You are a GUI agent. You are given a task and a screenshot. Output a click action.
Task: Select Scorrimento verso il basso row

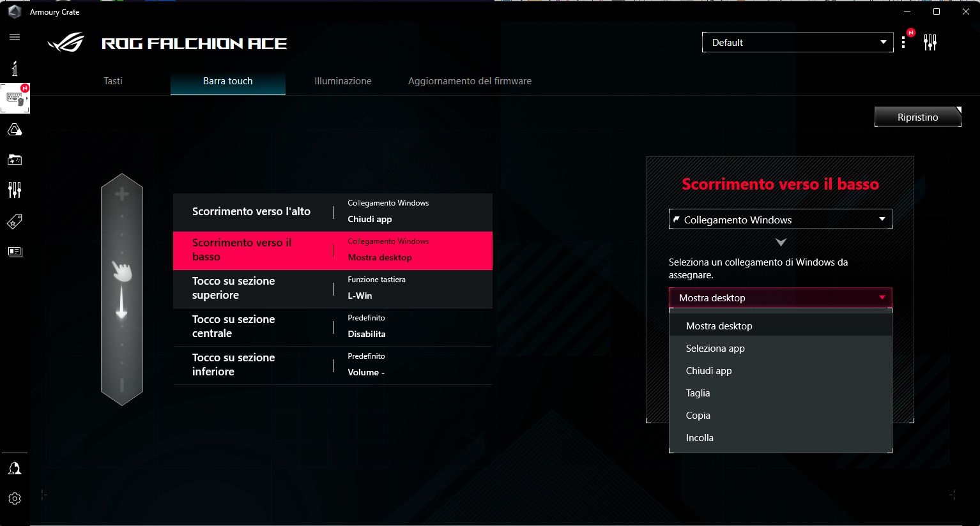click(x=333, y=250)
